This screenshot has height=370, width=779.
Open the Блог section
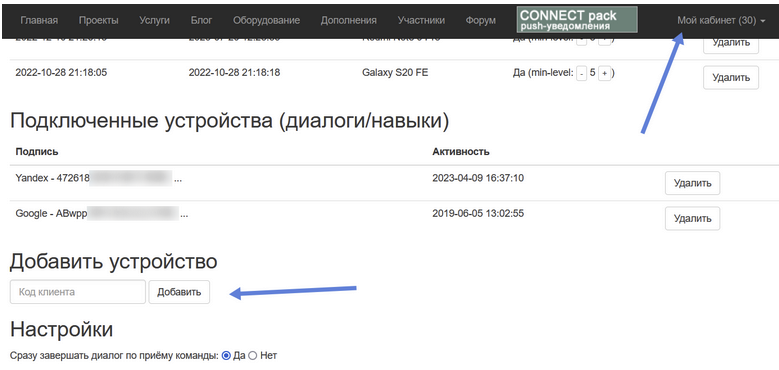(x=201, y=20)
